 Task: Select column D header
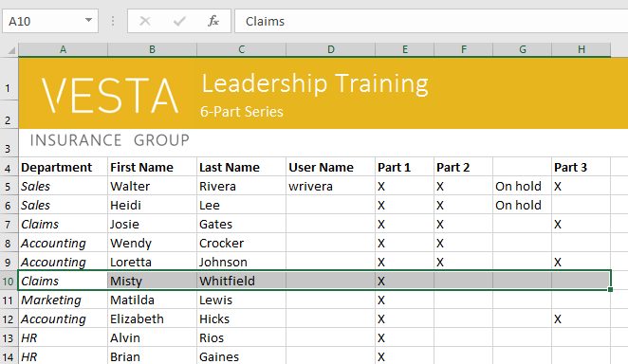click(331, 49)
